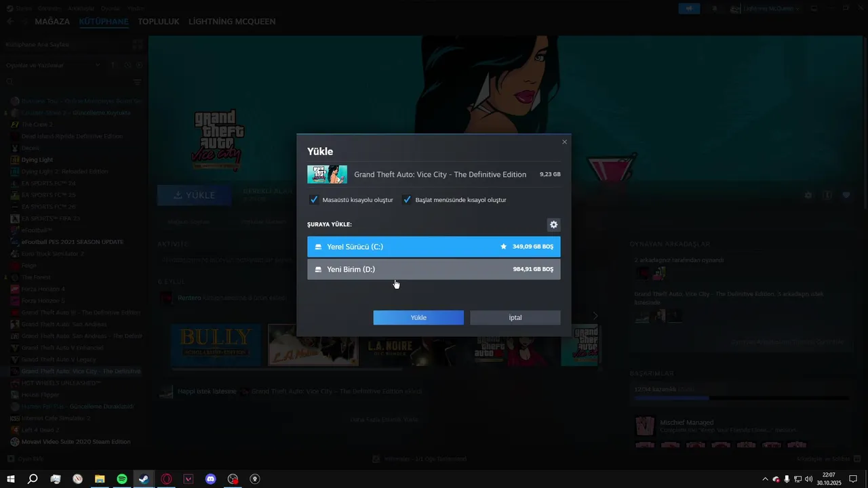Click the 984,91 GB BOŞ free space text
This screenshot has width=868, height=488.
(x=533, y=269)
